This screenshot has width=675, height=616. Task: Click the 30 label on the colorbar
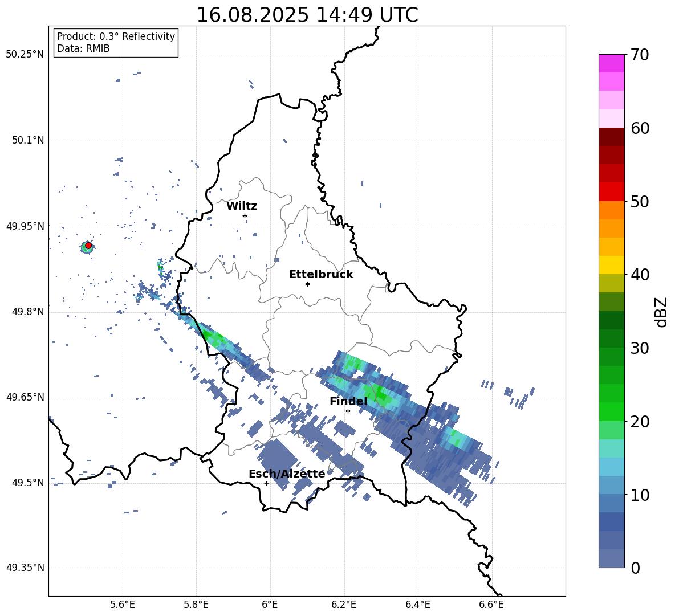click(640, 348)
